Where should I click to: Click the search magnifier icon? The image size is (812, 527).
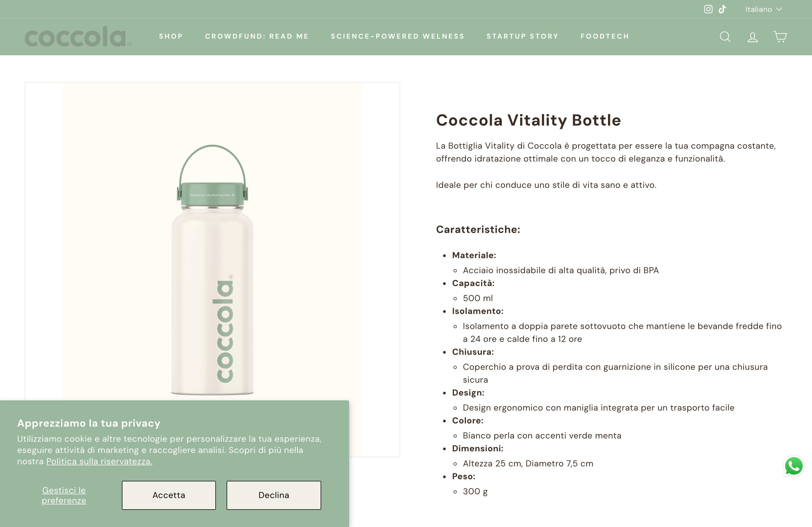coord(725,36)
